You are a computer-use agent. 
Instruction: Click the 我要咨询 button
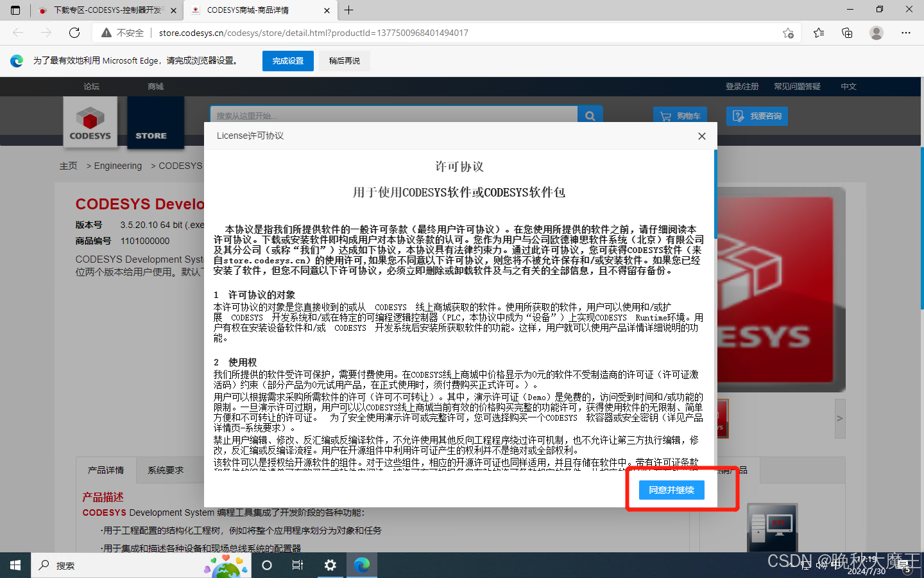coord(757,116)
